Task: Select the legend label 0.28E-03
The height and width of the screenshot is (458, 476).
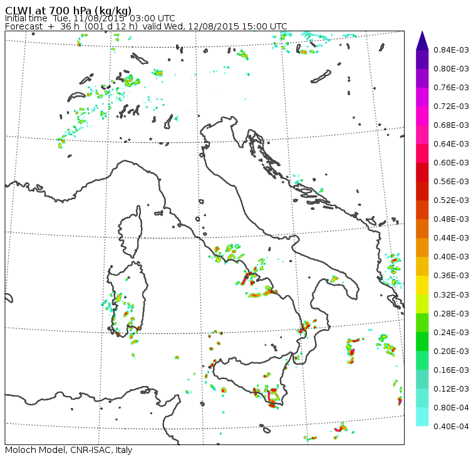Action: tap(451, 314)
